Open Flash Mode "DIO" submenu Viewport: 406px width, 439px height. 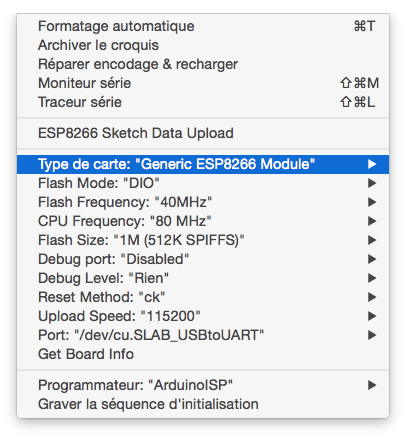203,183
